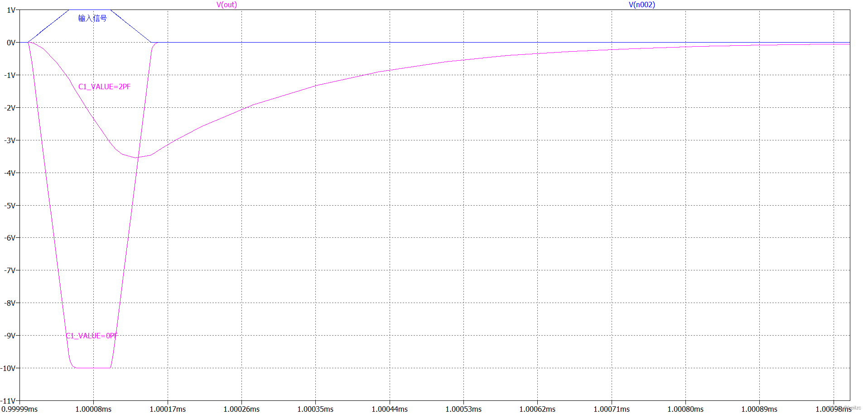The image size is (868, 414).
Task: Click the 1.00035ms time axis label
Action: point(315,409)
